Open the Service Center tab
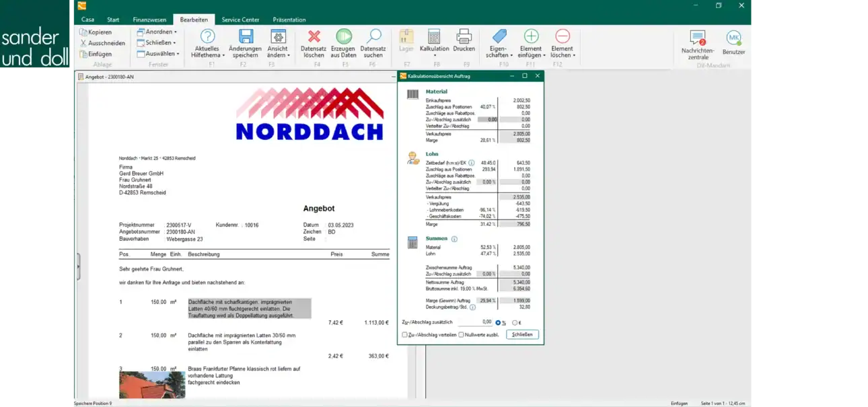 [240, 20]
